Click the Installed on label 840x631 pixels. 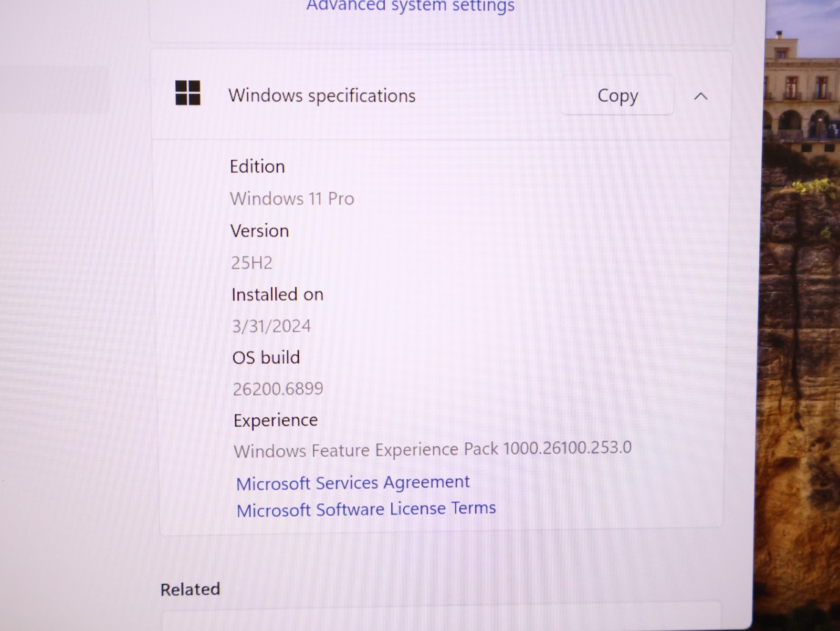tap(277, 294)
